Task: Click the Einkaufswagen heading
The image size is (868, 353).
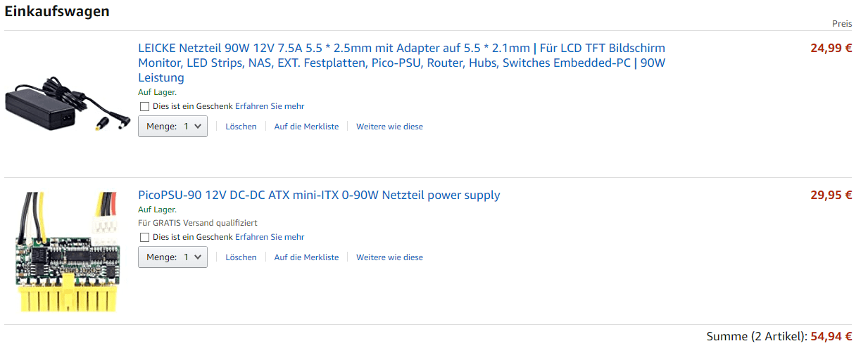Action: tap(57, 12)
